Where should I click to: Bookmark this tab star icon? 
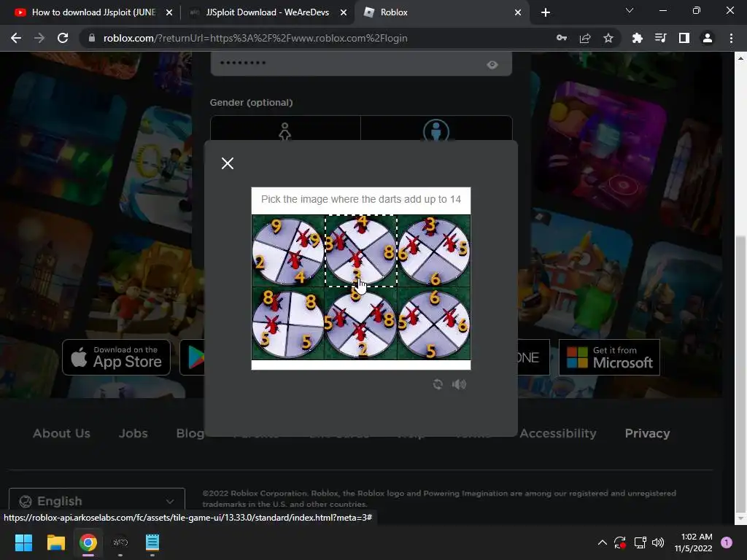point(608,38)
